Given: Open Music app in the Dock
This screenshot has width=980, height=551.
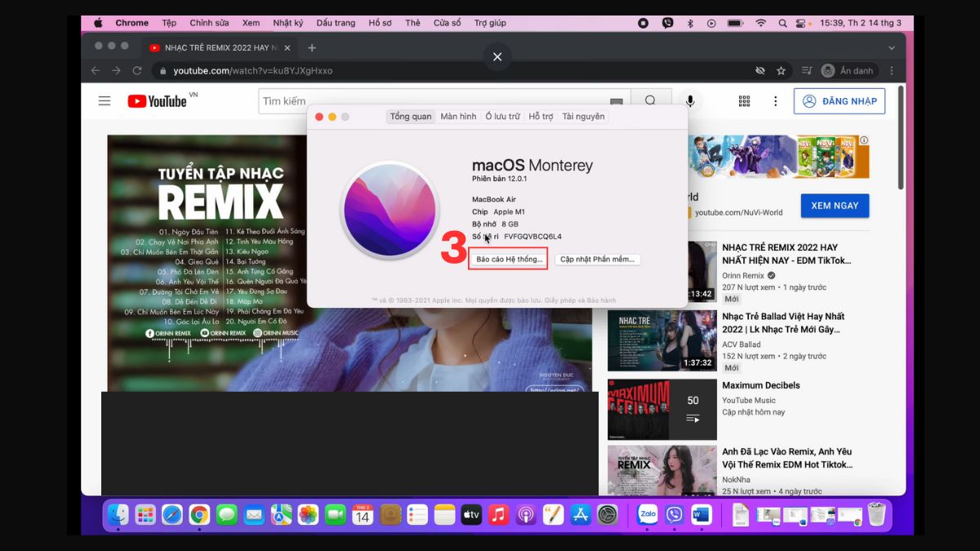Looking at the screenshot, I should coord(498,515).
